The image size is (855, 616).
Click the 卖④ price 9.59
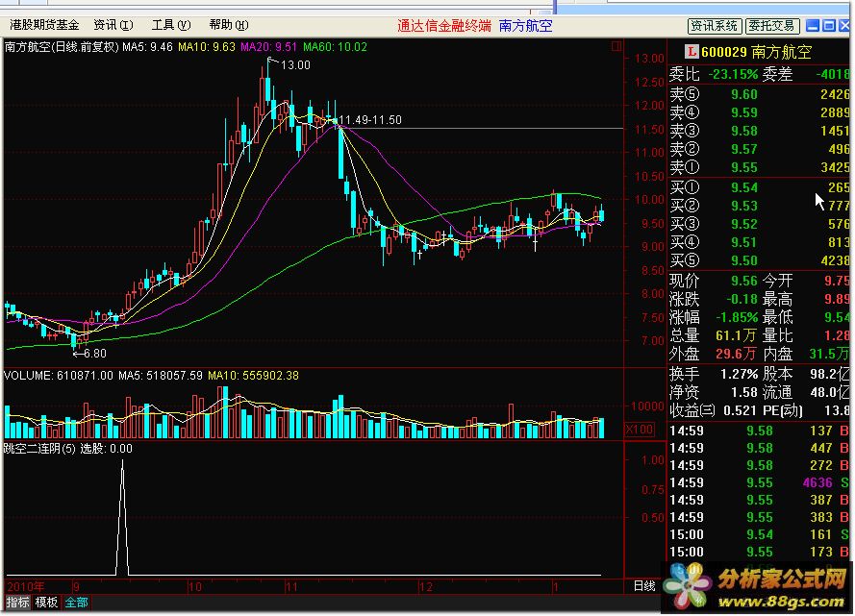(x=743, y=112)
